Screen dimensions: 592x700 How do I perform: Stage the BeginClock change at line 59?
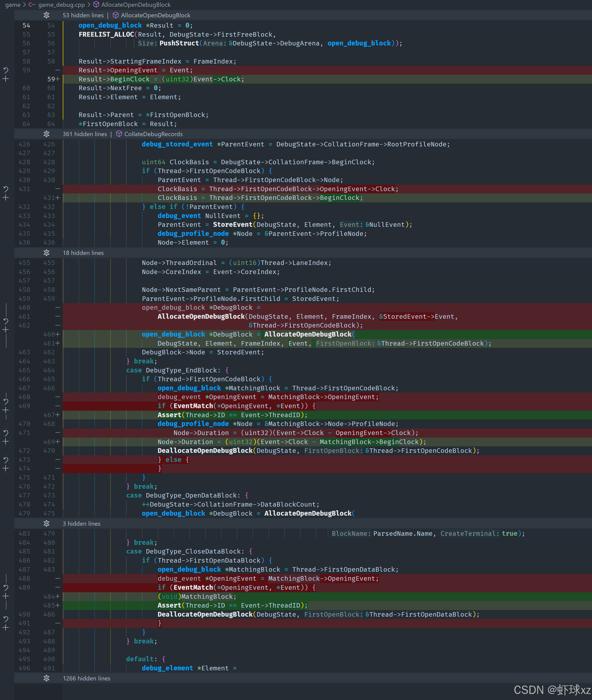point(6,79)
